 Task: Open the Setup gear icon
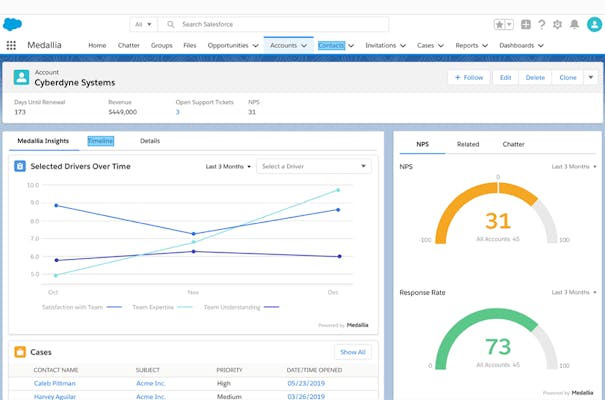point(558,25)
